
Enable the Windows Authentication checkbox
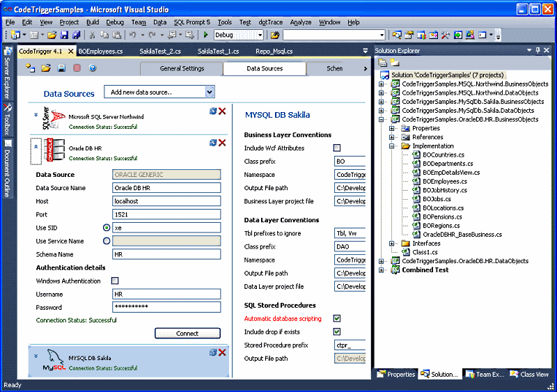click(x=115, y=281)
